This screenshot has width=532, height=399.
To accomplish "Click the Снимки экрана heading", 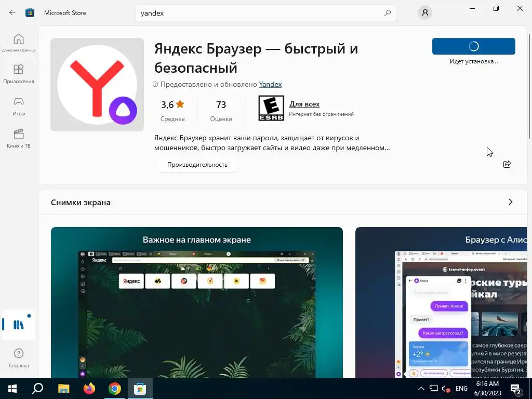I will pyautogui.click(x=81, y=202).
